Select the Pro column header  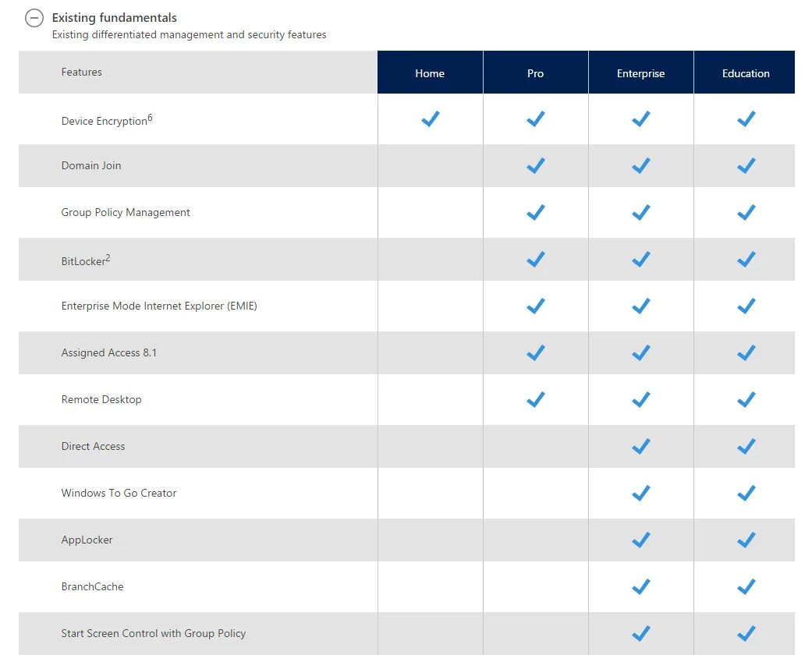[535, 73]
